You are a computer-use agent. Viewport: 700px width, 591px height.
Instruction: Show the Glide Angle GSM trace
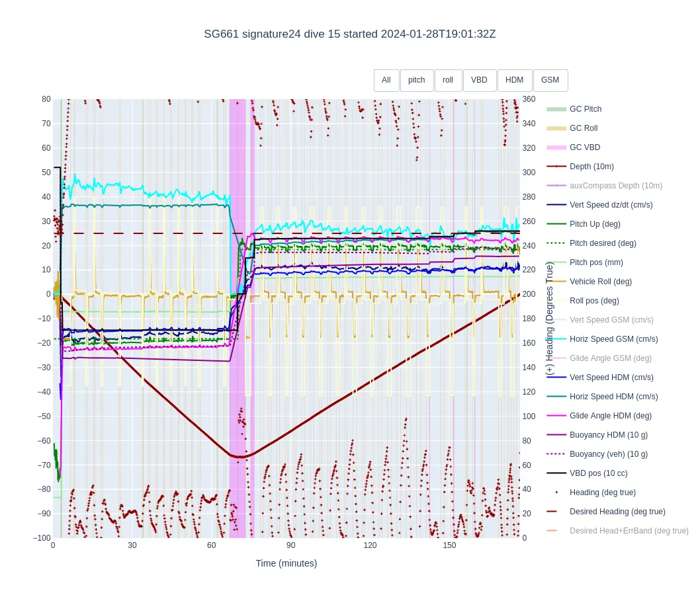[x=610, y=358]
